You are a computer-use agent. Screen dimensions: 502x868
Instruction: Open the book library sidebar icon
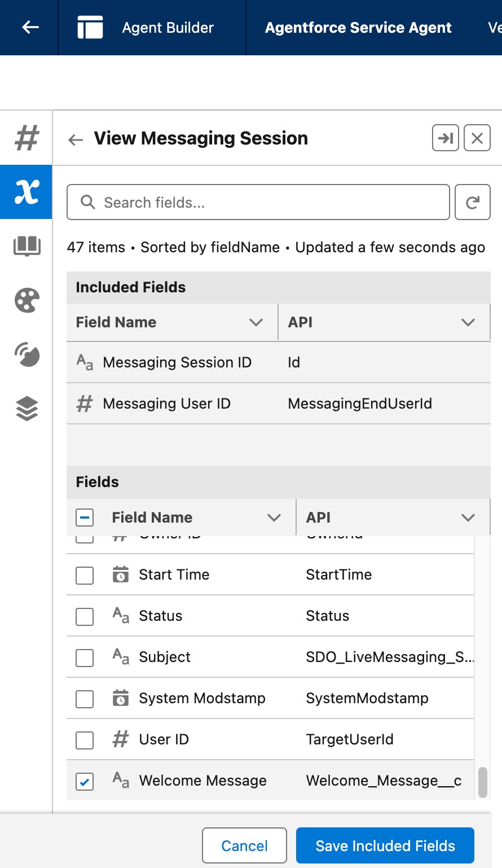27,246
